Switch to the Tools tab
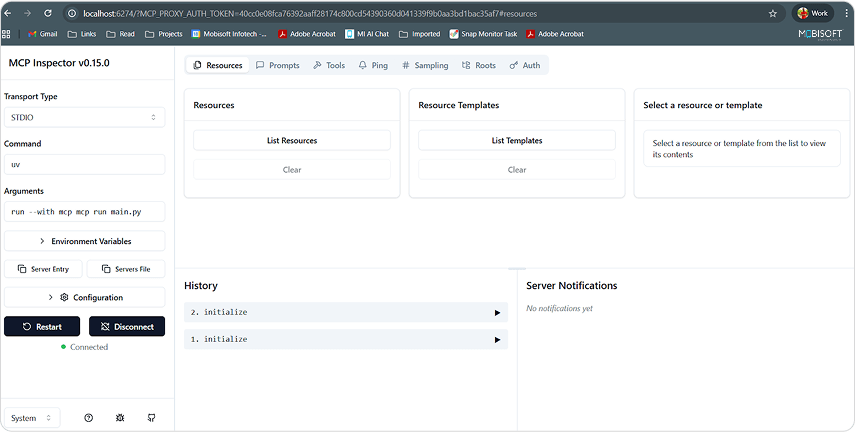 click(x=329, y=65)
